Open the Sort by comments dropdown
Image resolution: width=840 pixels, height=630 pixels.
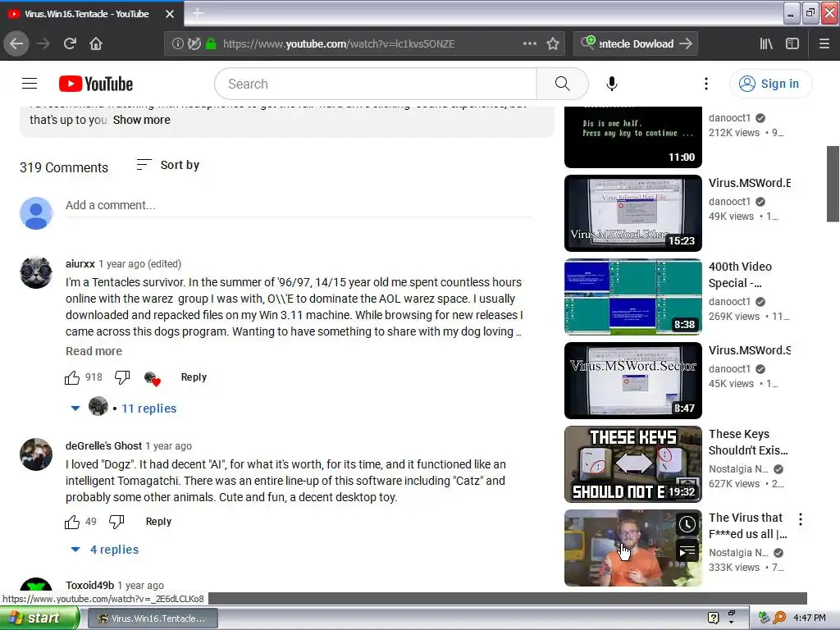pos(167,165)
